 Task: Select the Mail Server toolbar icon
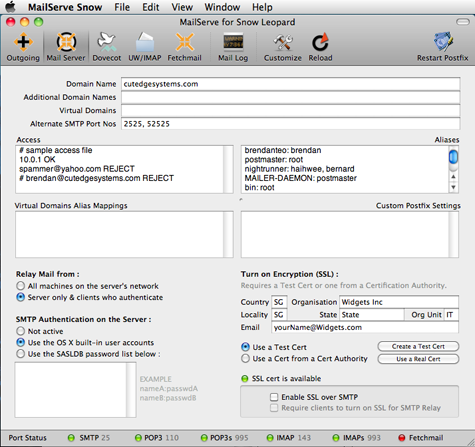pos(66,47)
